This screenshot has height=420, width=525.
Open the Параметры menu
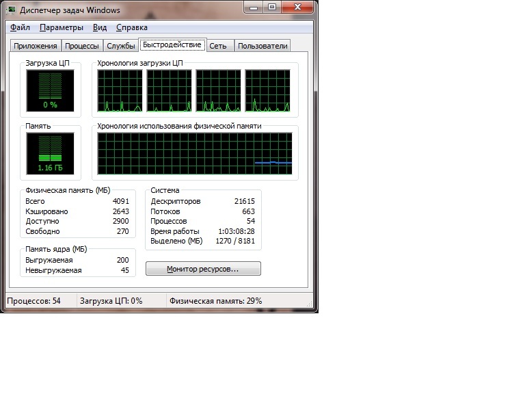[62, 27]
